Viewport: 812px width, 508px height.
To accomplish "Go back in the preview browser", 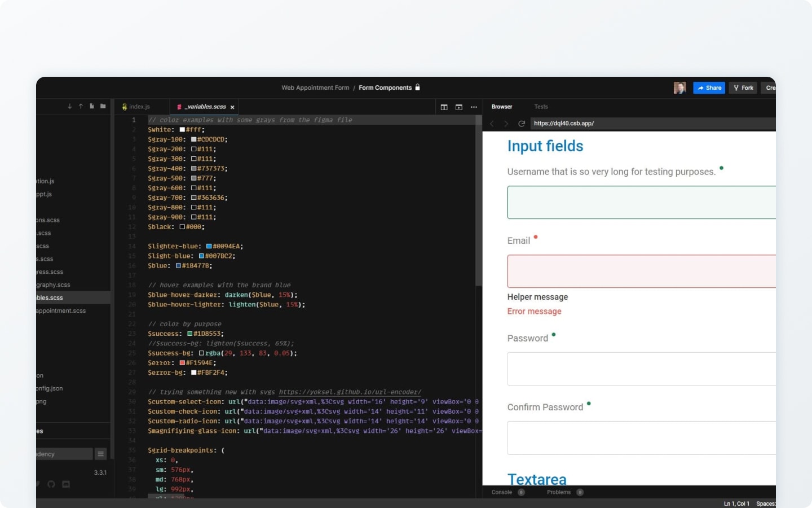I will click(x=492, y=124).
